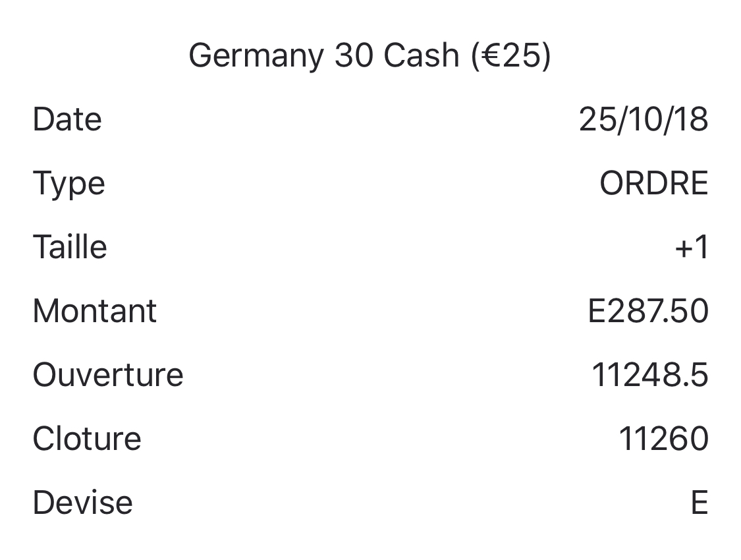Click the ORDRE type value
The width and height of the screenshot is (741, 560).
pos(653,184)
